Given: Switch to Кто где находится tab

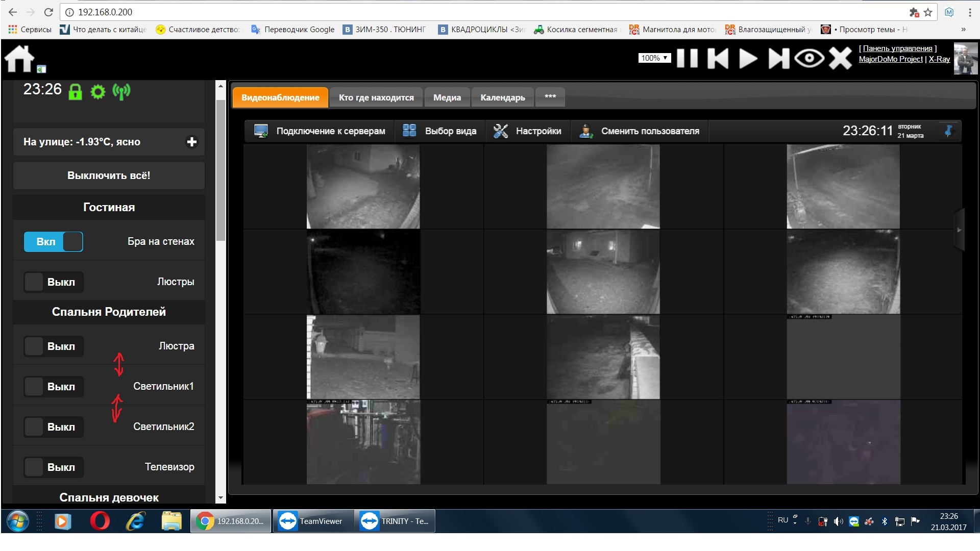Looking at the screenshot, I should click(x=376, y=97).
